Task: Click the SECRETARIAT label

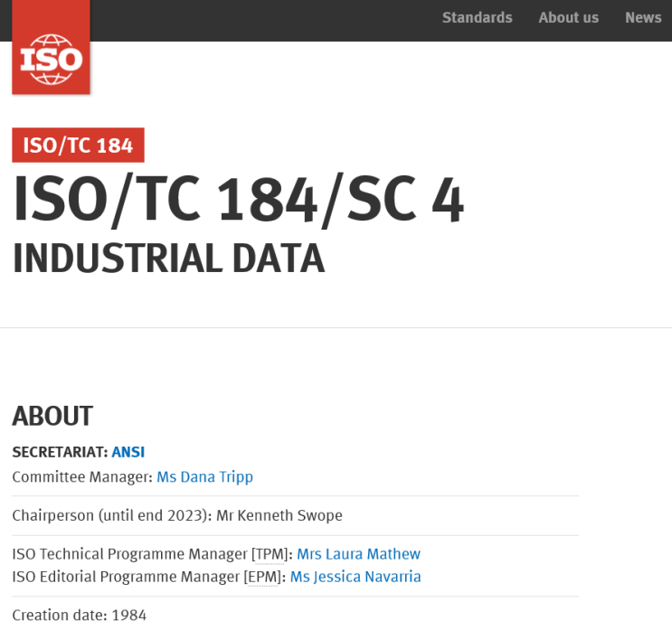Action: click(60, 452)
